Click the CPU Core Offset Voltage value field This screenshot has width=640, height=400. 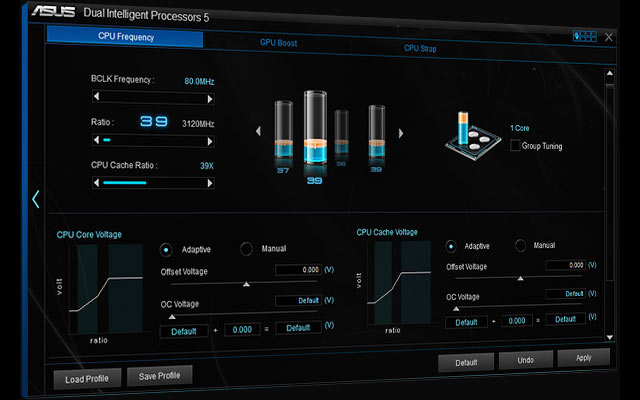tap(297, 270)
